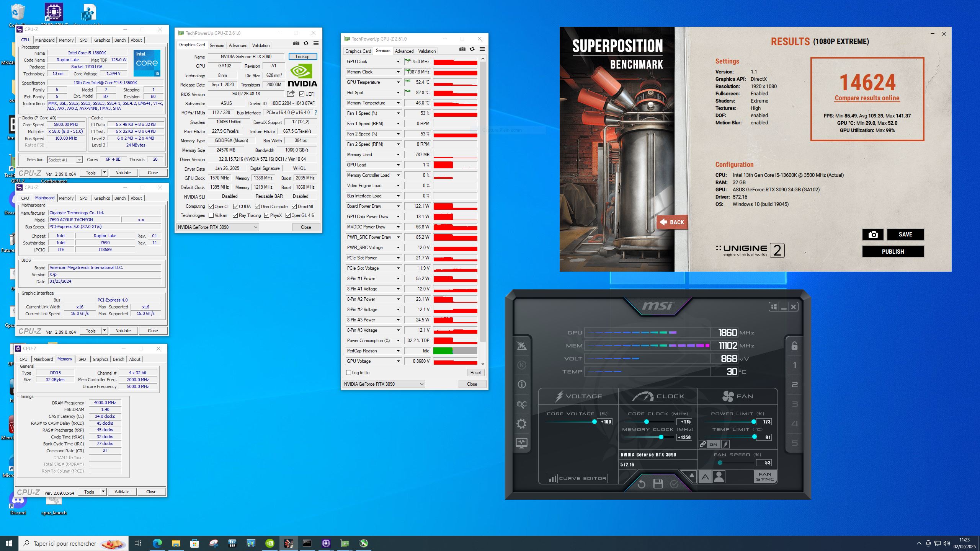Open the Afterburner hardware monitor icon

pos(521,443)
